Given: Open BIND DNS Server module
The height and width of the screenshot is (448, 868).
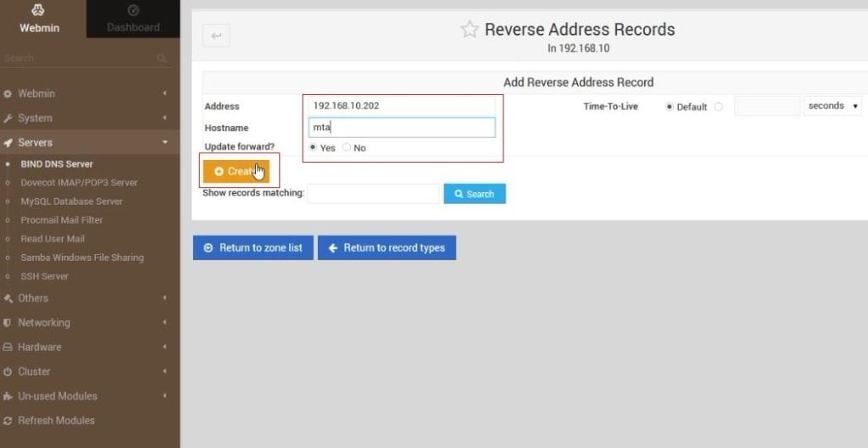Looking at the screenshot, I should [57, 163].
